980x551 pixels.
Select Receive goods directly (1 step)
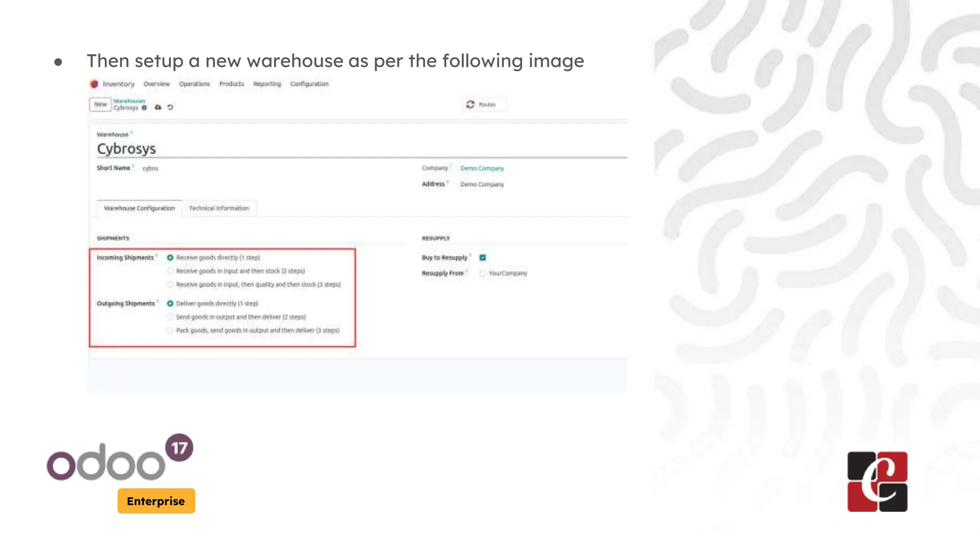coord(170,258)
